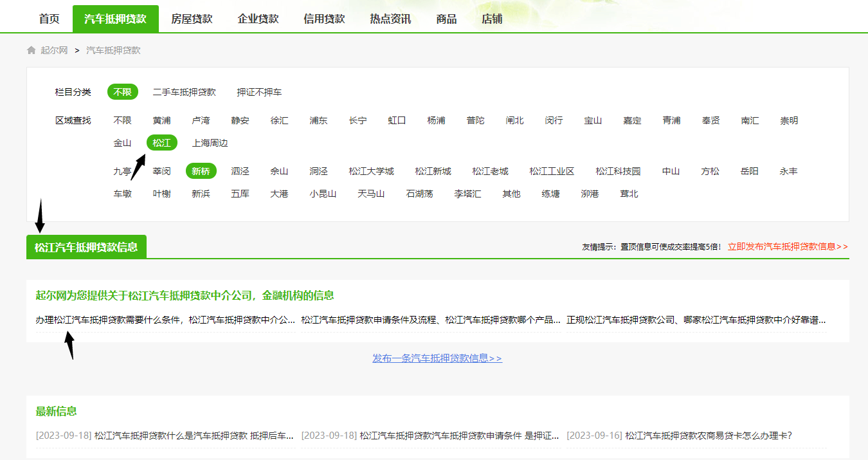This screenshot has width=868, height=460.
Task: Open the 热点资讯 tab
Action: (390, 19)
